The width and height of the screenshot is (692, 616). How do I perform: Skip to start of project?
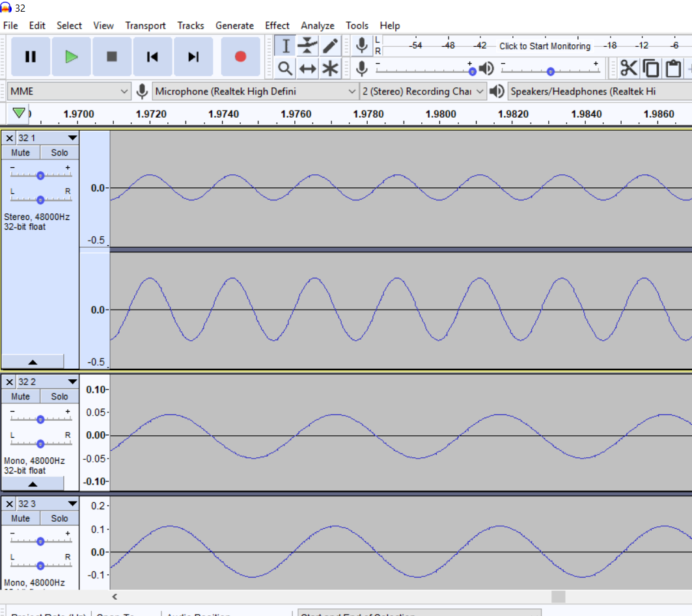(152, 57)
